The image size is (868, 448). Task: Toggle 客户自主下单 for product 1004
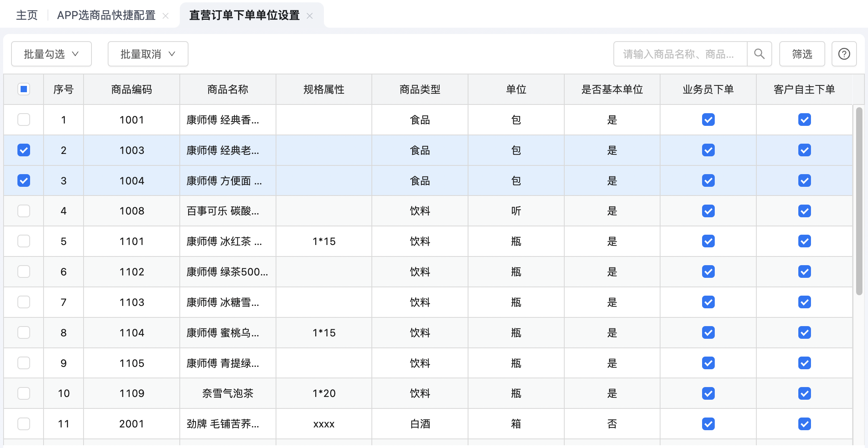(805, 180)
